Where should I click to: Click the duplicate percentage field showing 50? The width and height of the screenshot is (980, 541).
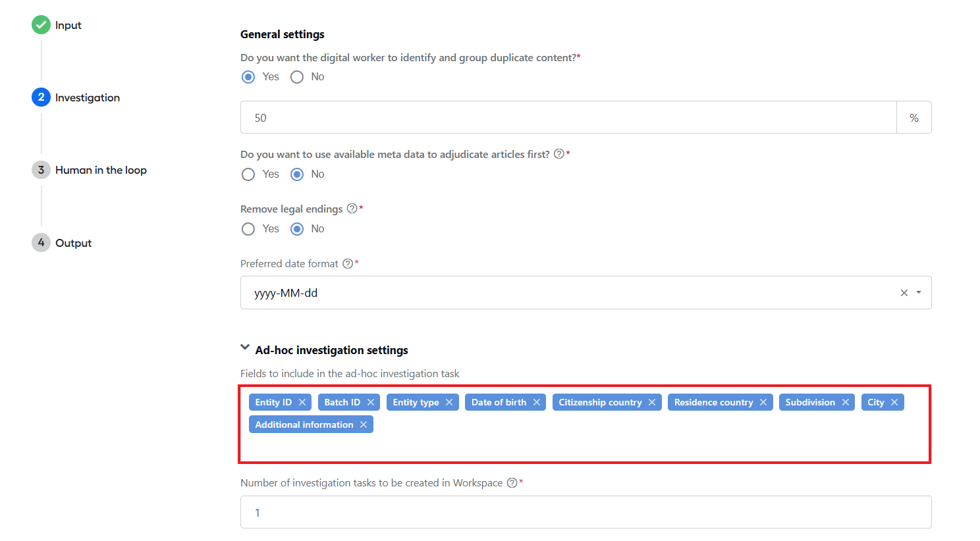[568, 117]
